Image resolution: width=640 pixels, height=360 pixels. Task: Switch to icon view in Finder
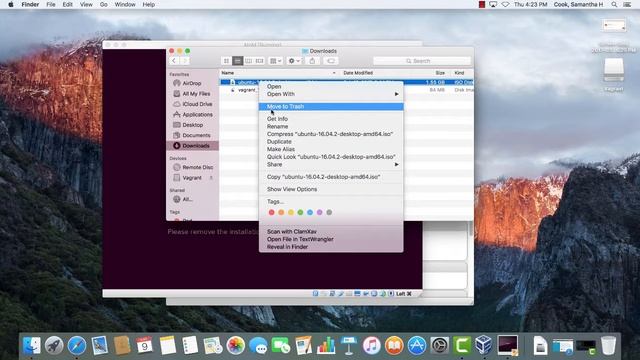coord(226,61)
